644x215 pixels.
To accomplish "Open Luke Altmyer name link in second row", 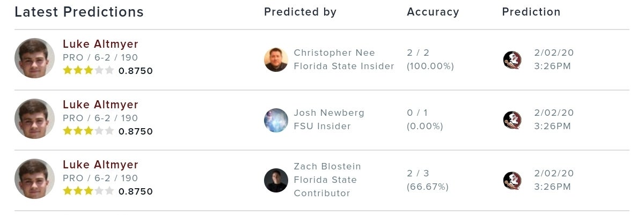I will point(100,105).
